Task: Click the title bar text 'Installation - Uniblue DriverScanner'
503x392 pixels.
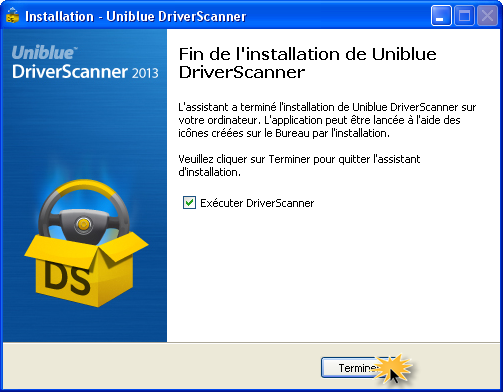Action: pos(136,16)
